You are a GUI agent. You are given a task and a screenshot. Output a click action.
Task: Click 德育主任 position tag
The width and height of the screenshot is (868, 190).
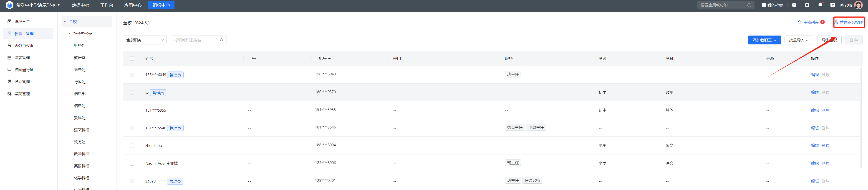tap(515, 127)
